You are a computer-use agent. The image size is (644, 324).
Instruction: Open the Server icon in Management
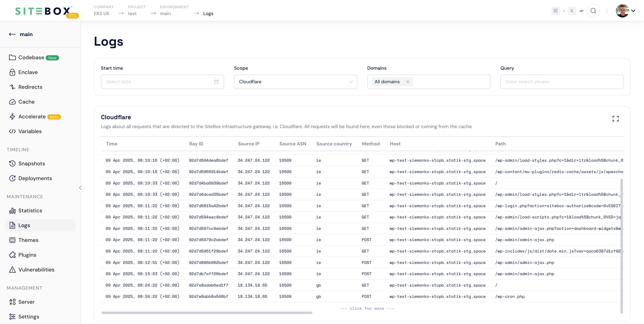tap(12, 302)
